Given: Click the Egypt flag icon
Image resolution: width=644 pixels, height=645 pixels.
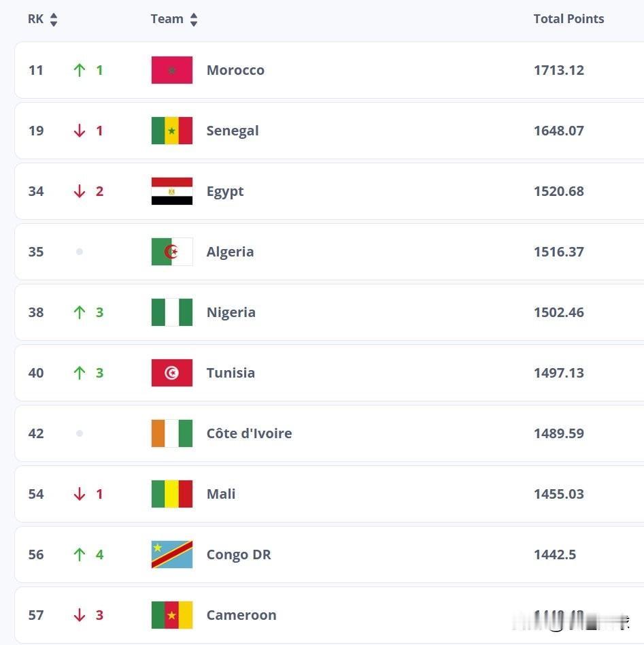Looking at the screenshot, I should (171, 191).
